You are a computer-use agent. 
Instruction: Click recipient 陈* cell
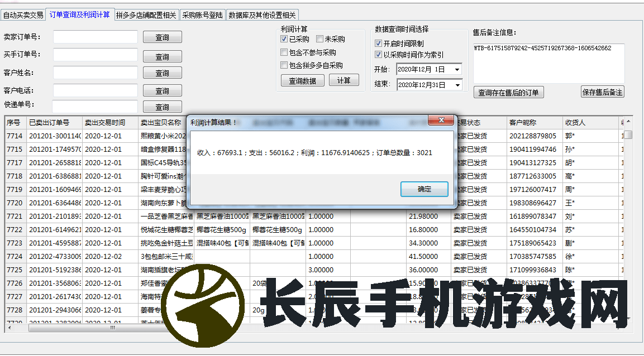[590, 270]
